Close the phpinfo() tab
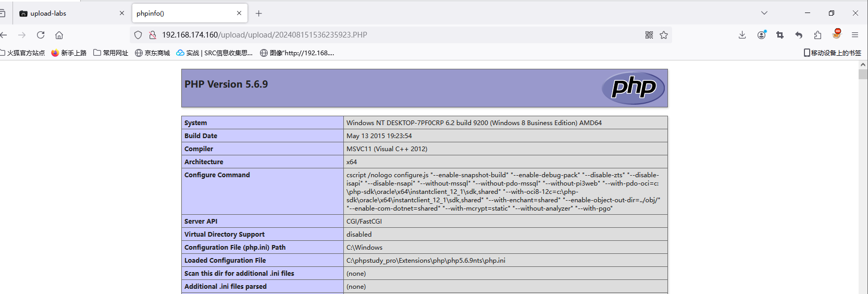This screenshot has width=868, height=294. (x=239, y=14)
